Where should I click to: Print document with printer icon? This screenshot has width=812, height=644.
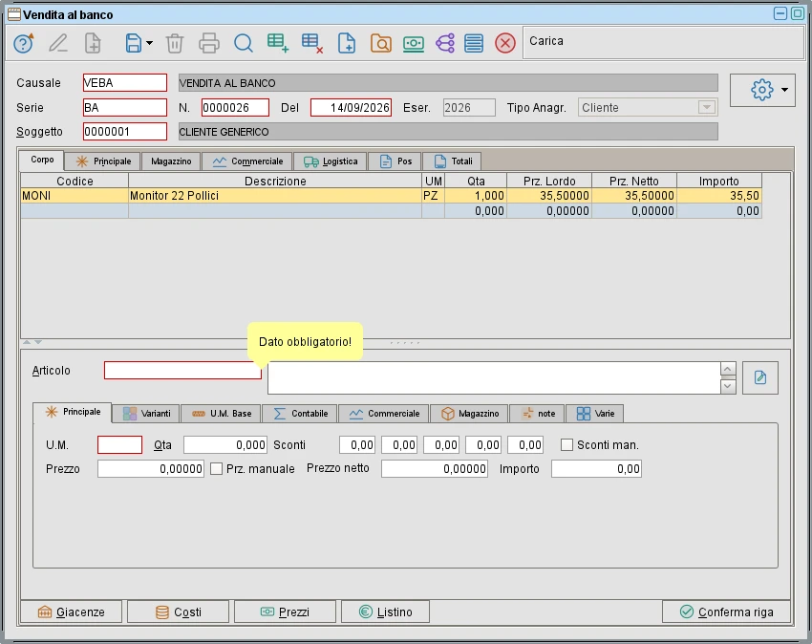pyautogui.click(x=208, y=43)
